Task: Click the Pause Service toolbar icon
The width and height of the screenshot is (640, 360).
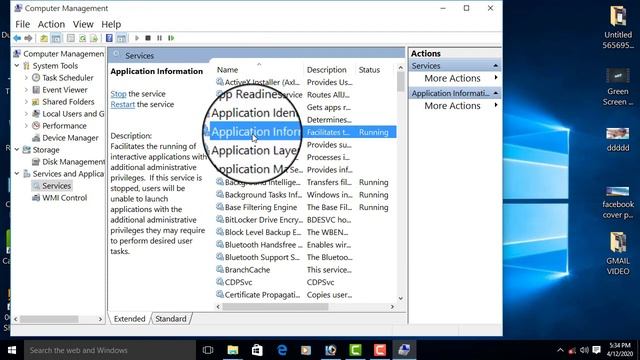Action: tap(160, 38)
